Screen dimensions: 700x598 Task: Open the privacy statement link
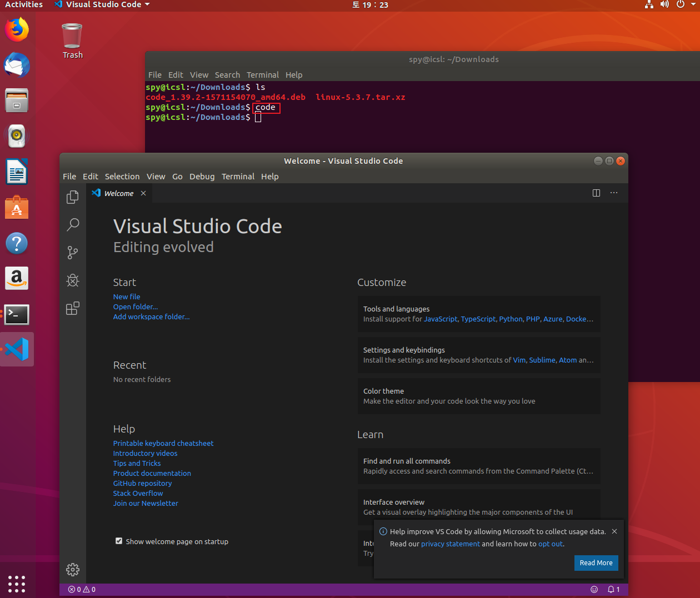(x=451, y=544)
